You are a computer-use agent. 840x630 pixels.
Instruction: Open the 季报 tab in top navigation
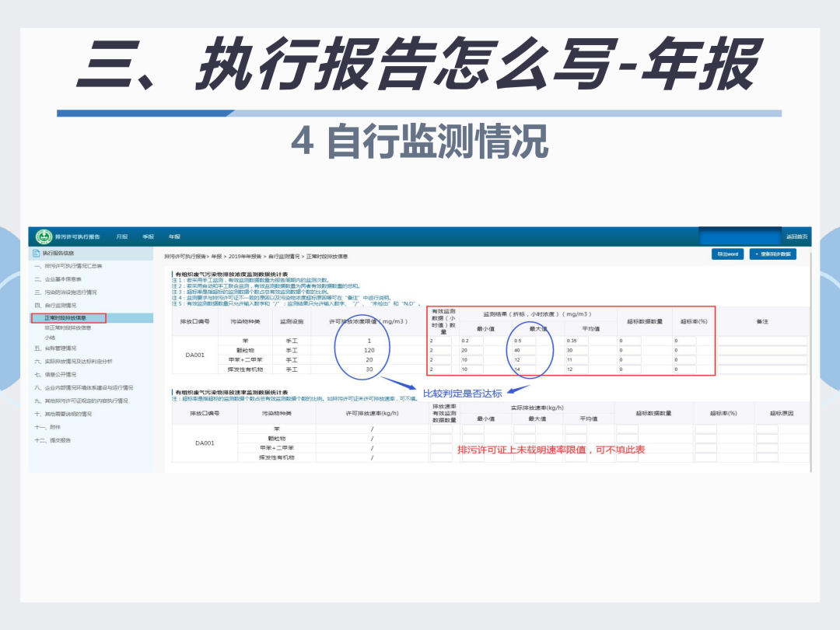[x=149, y=236]
